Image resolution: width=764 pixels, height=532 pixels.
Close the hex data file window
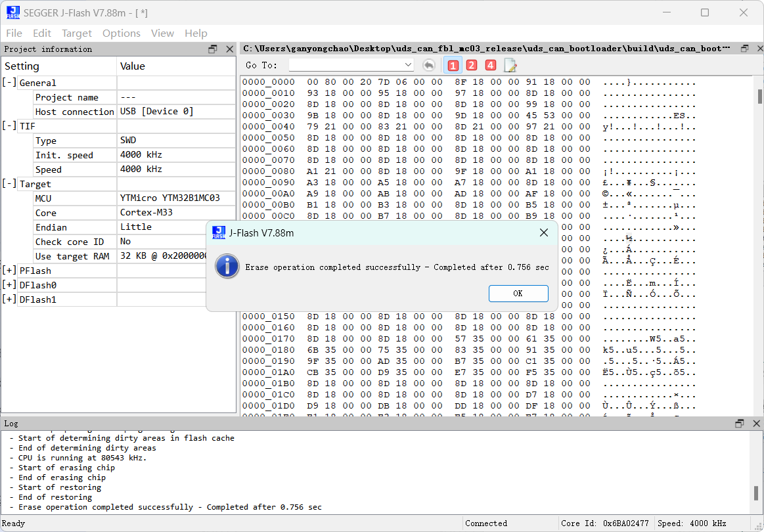point(760,48)
